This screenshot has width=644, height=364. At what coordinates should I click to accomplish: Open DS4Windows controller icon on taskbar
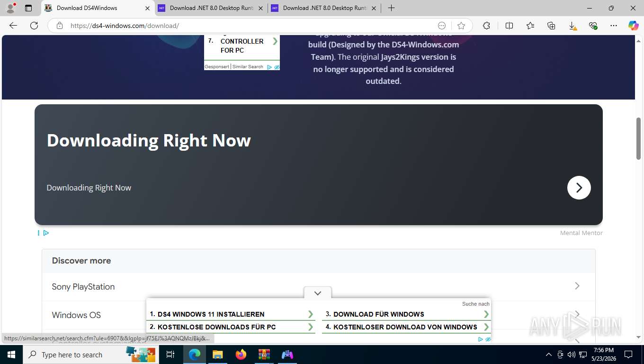coord(287,355)
